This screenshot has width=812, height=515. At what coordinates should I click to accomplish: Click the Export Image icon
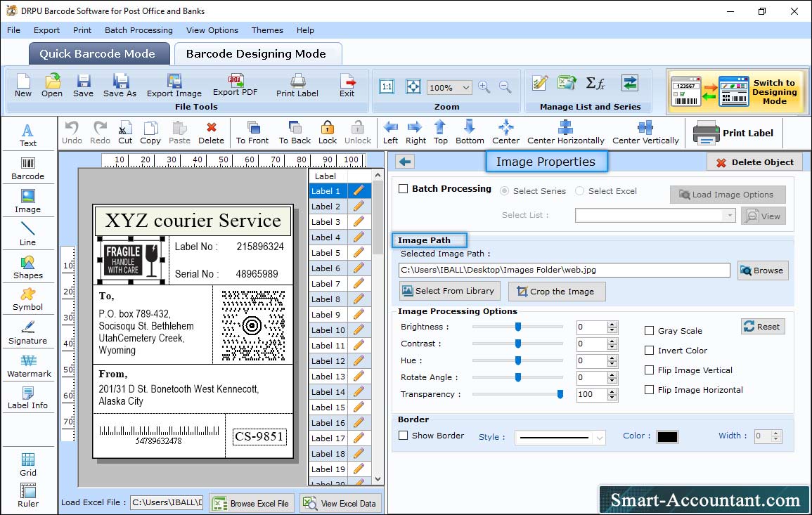[174, 86]
